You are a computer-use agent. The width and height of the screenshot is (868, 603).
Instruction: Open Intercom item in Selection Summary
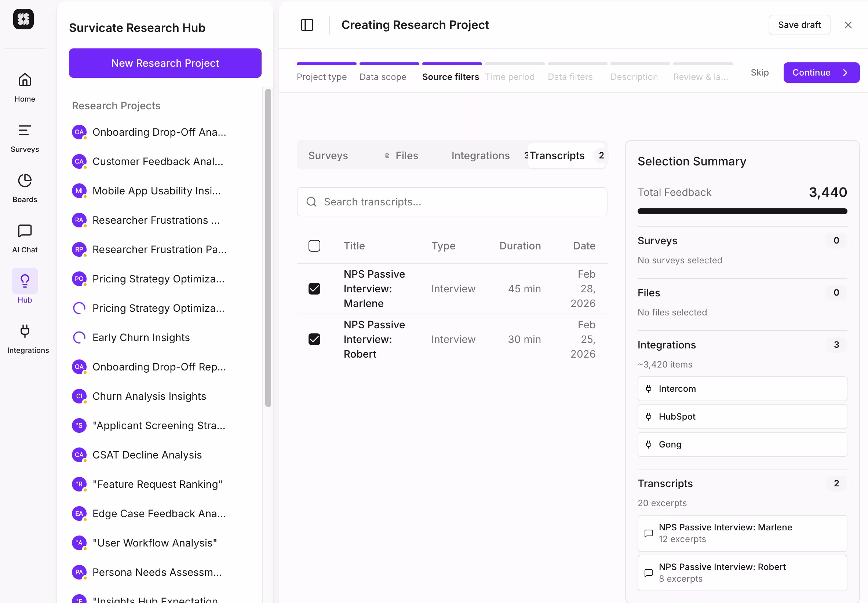pos(742,389)
